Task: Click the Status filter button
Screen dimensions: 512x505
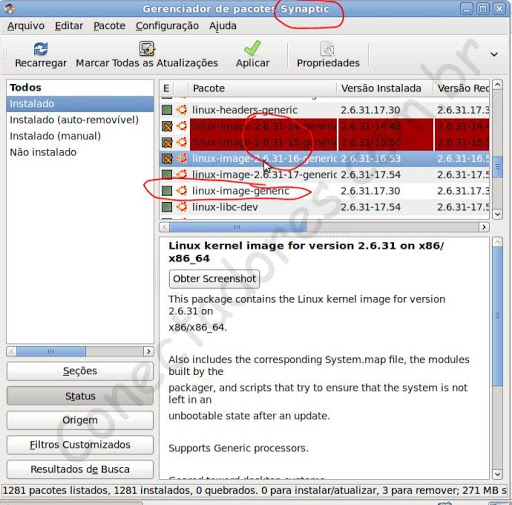Action: coord(80,396)
